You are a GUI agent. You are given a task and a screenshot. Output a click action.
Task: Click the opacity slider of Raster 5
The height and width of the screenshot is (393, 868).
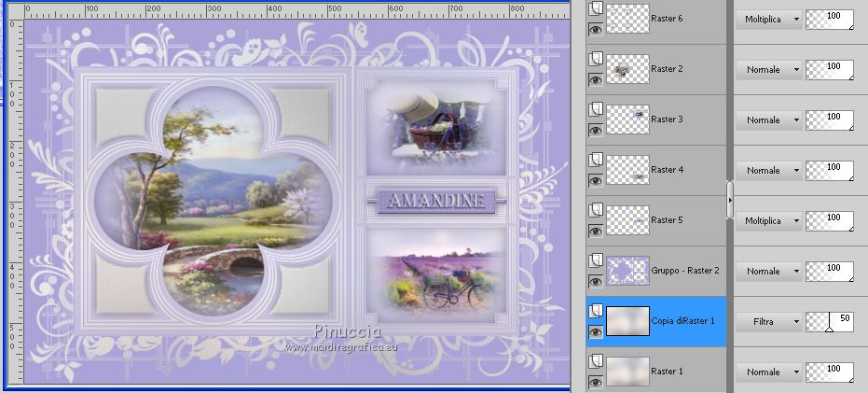tap(829, 221)
